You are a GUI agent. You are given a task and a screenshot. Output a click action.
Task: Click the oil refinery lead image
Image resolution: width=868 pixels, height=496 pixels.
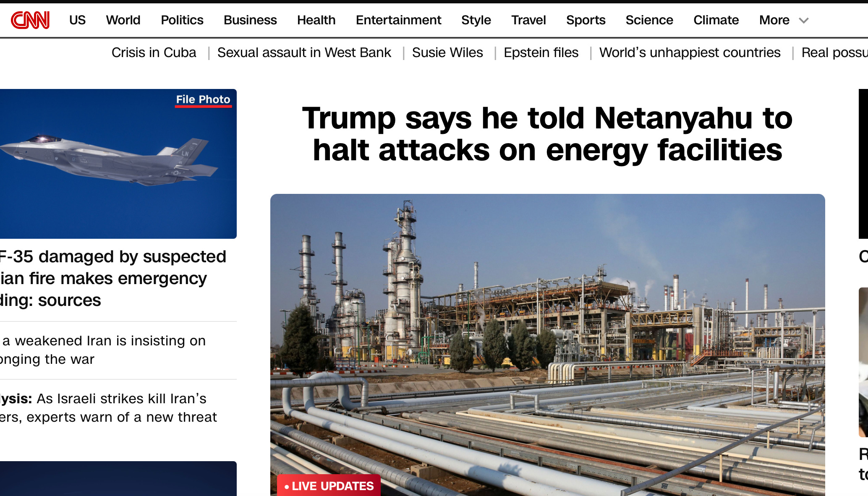tap(548, 344)
